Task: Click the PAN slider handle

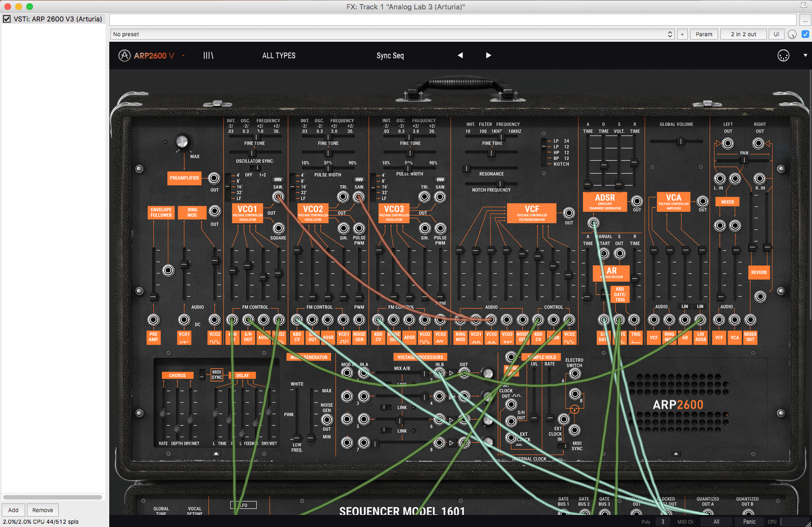Action: (x=744, y=160)
